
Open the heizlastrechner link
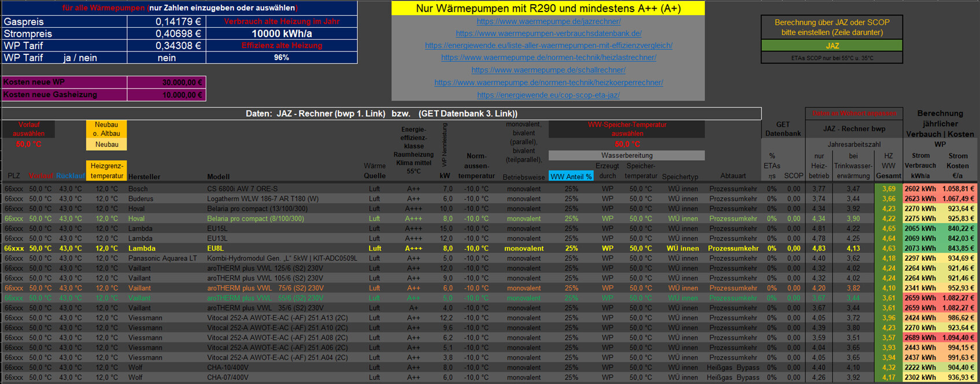click(x=548, y=58)
